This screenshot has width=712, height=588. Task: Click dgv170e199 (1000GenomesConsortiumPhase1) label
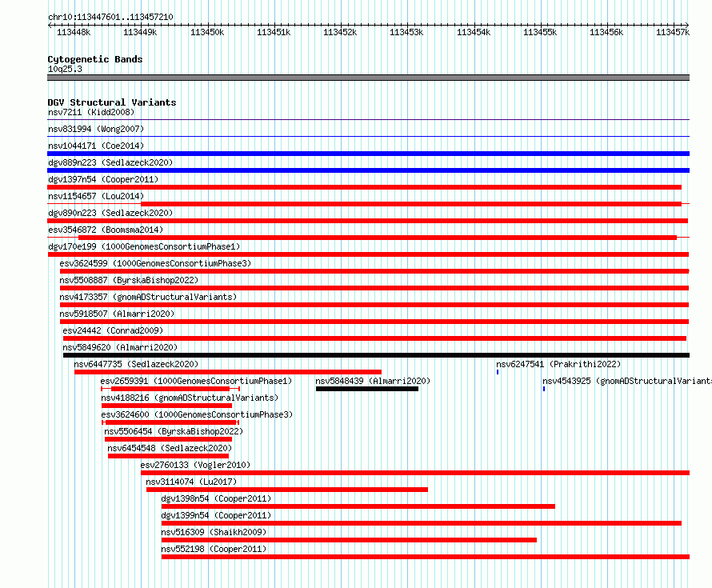pos(144,246)
